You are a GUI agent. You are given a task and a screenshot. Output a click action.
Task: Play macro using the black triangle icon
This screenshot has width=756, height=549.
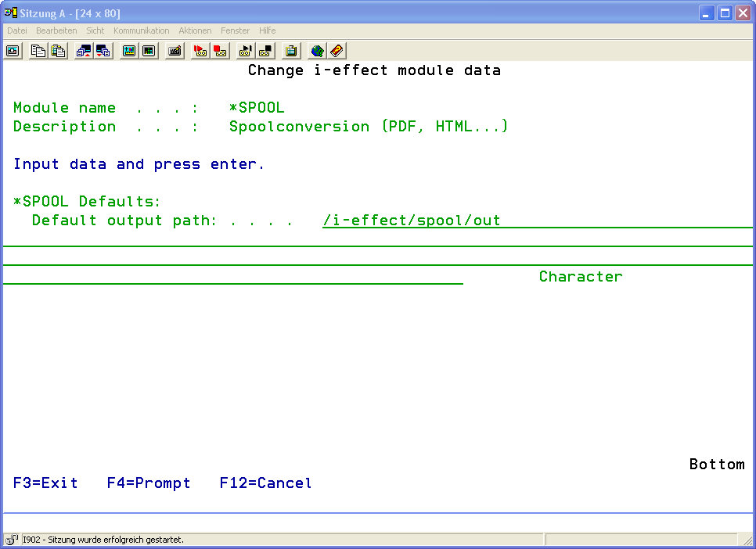click(245, 51)
